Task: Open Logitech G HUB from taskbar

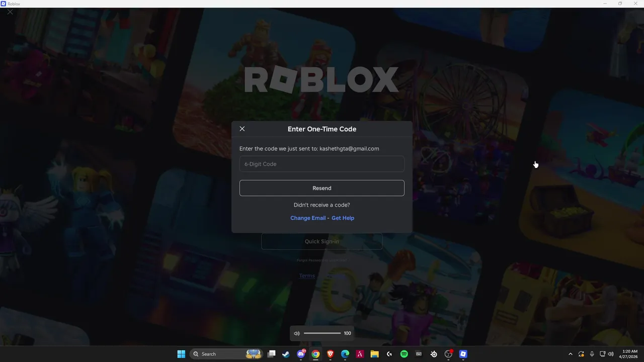Action: (389, 354)
